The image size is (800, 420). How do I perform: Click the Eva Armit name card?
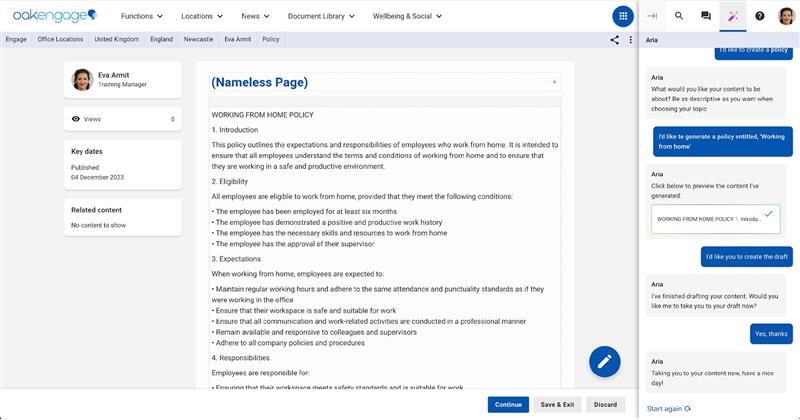pos(122,80)
